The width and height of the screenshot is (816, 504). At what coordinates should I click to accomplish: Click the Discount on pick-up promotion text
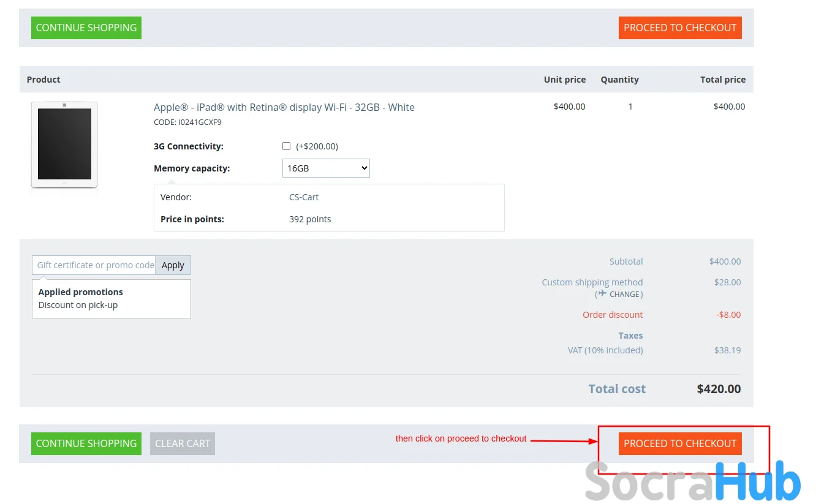click(x=78, y=305)
